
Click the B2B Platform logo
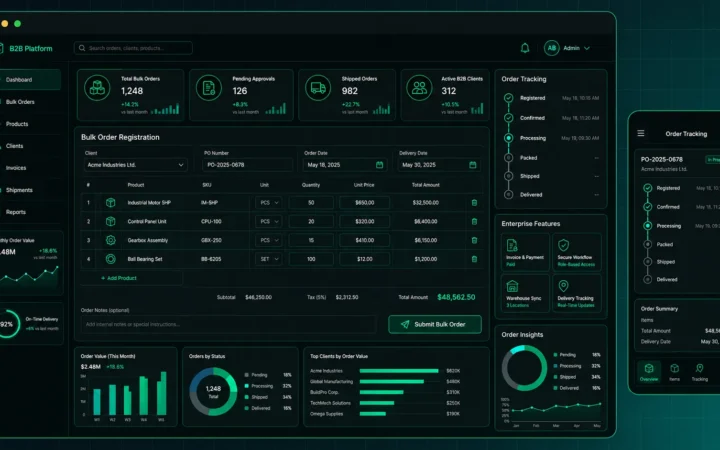click(27, 48)
